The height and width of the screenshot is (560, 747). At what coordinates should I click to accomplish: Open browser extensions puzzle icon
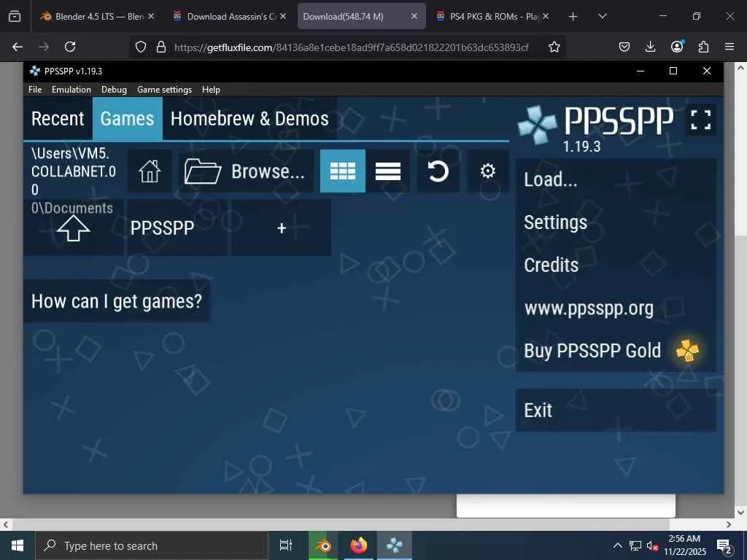pyautogui.click(x=703, y=47)
